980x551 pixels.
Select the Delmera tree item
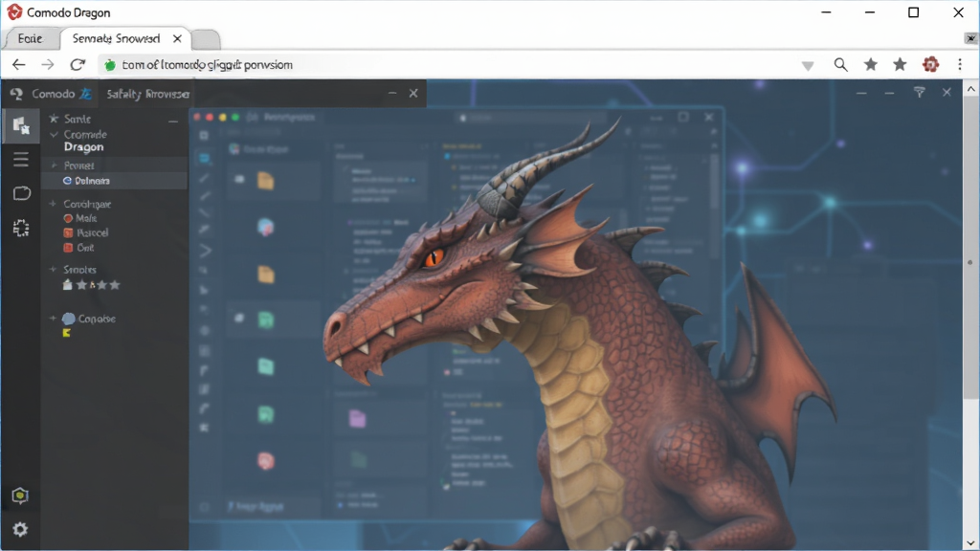pyautogui.click(x=115, y=181)
